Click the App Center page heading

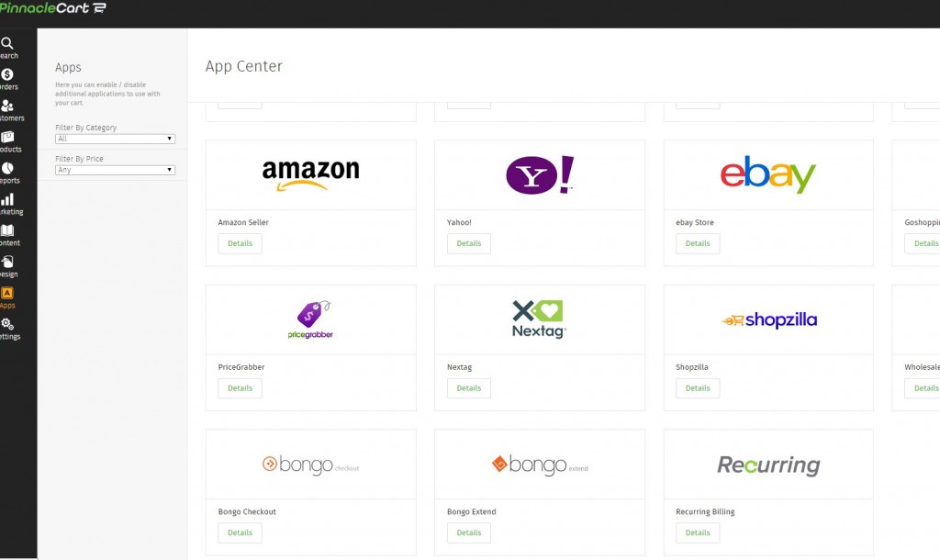pos(244,66)
